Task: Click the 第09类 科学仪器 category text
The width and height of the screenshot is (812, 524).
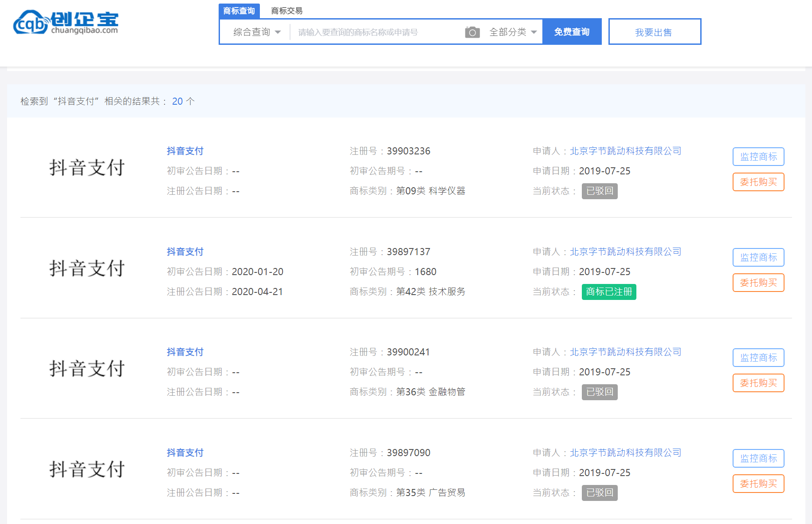Action: point(431,191)
